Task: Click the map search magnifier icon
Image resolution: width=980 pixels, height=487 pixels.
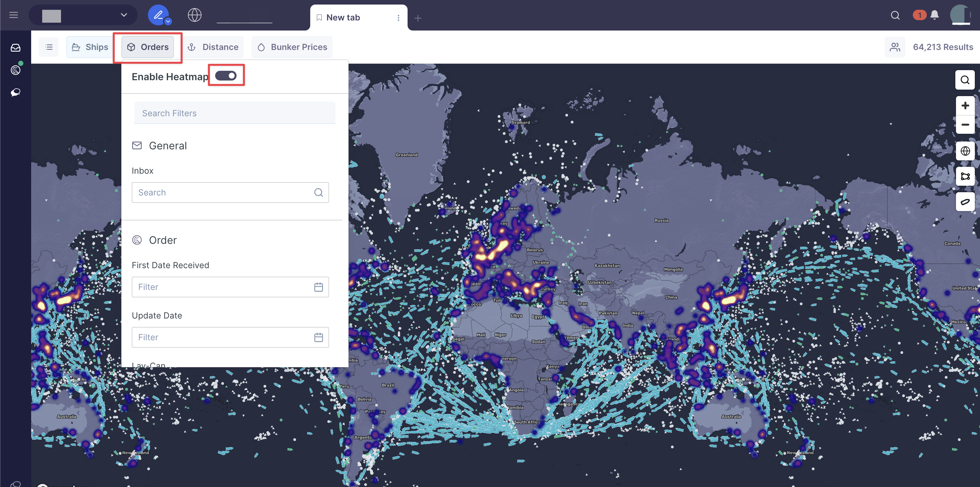Action: coord(965,80)
